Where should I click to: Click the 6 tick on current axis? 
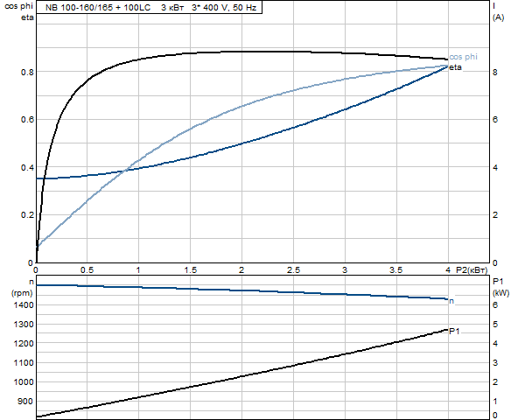[x=495, y=120]
